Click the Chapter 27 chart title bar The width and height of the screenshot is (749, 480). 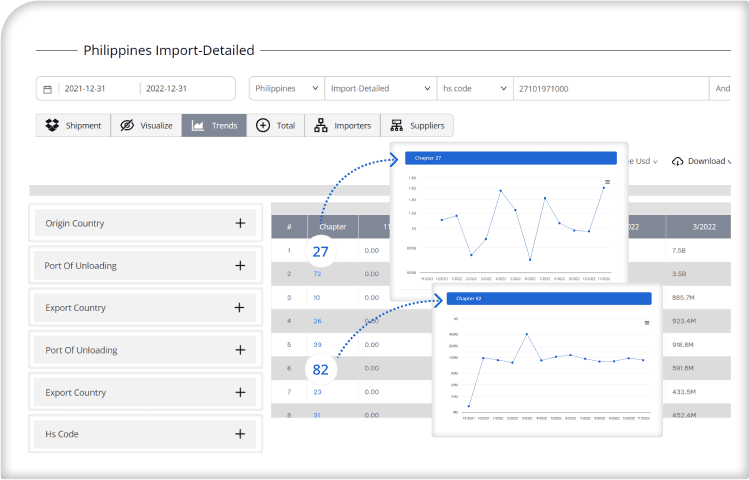pyautogui.click(x=511, y=158)
